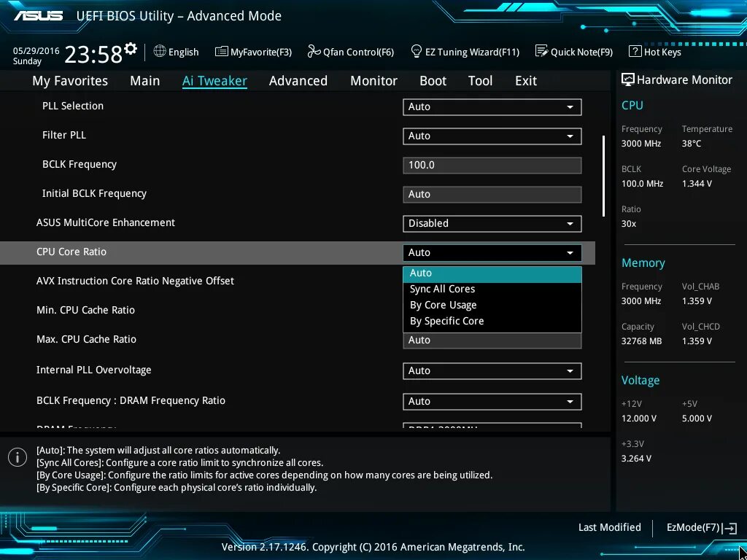The image size is (747, 560).
Task: Click memory capacity value 32768 MB
Action: pyautogui.click(x=641, y=341)
